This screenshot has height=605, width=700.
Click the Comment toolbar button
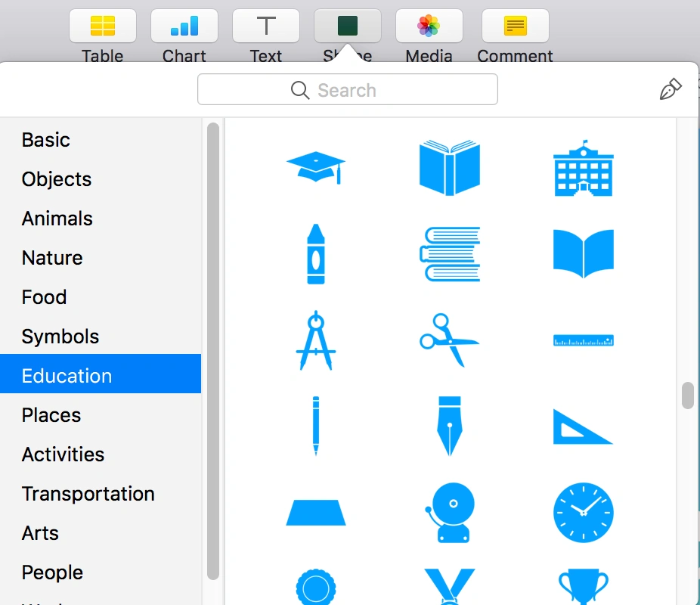tap(516, 26)
